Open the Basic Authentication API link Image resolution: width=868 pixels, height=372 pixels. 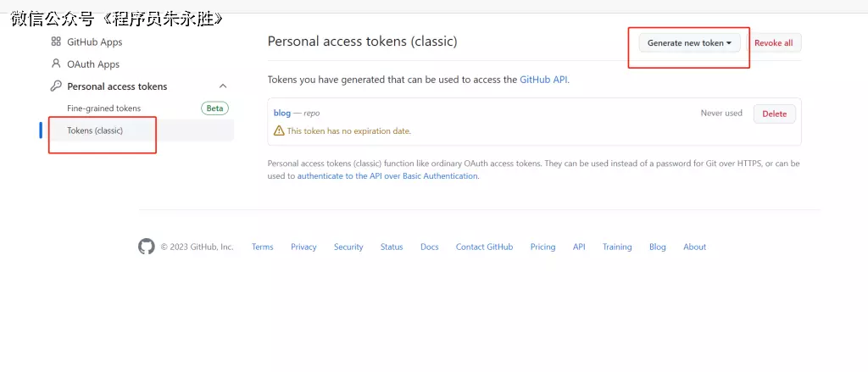pos(387,176)
